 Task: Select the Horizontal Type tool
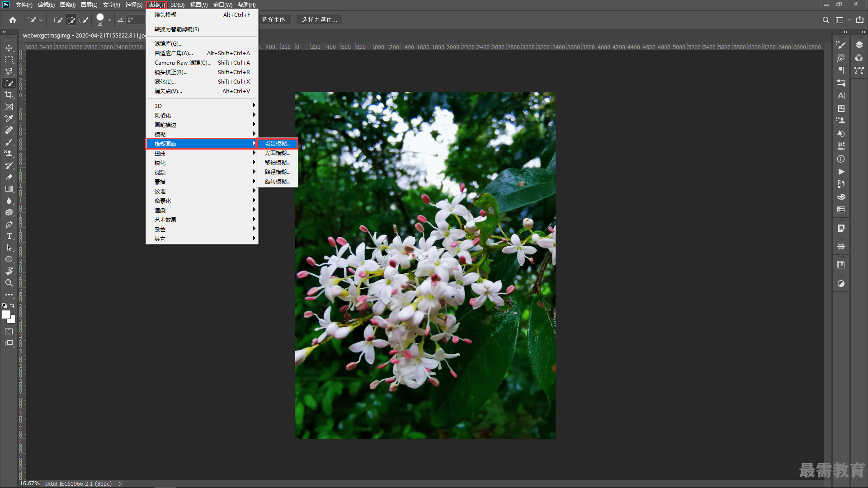click(9, 236)
